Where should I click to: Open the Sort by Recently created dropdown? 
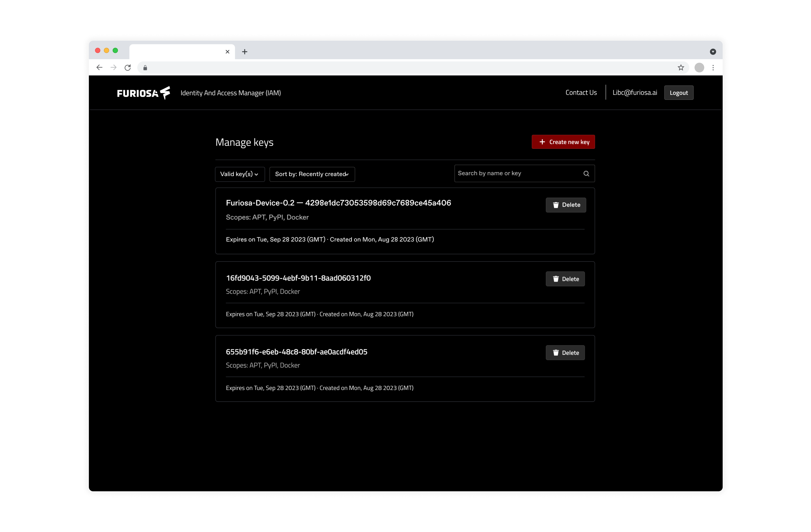(x=312, y=174)
